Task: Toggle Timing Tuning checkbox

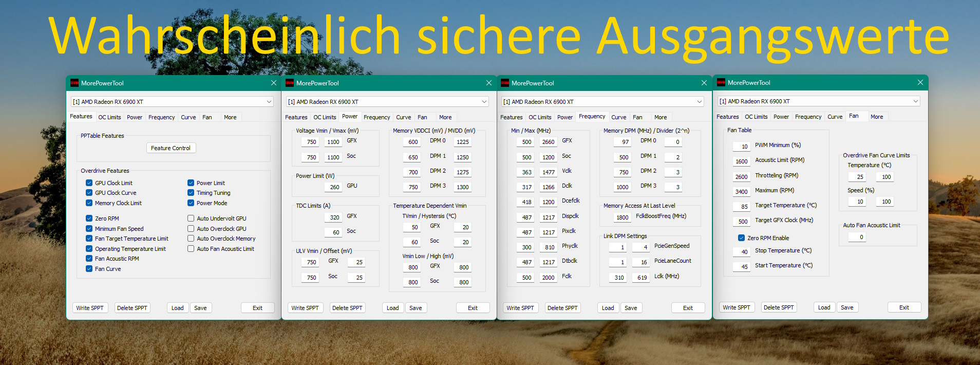Action: 191,193
